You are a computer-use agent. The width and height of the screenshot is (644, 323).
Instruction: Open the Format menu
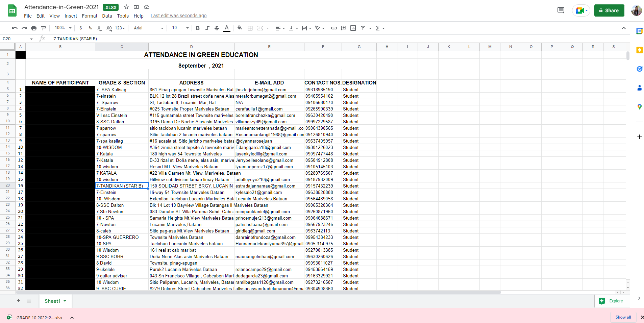pos(89,16)
